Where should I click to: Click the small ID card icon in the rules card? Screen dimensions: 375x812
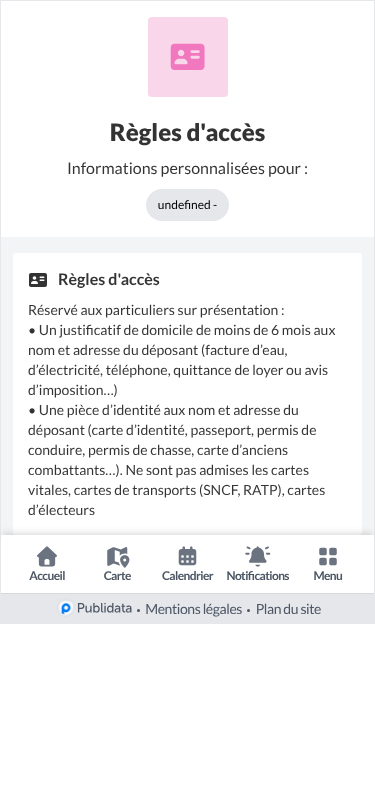[38, 280]
